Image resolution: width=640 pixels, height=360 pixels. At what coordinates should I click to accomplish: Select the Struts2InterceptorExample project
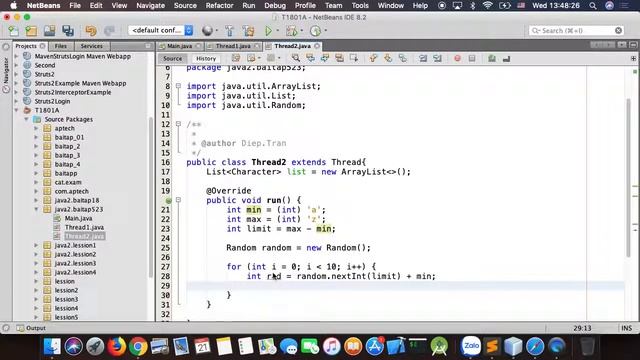73,92
